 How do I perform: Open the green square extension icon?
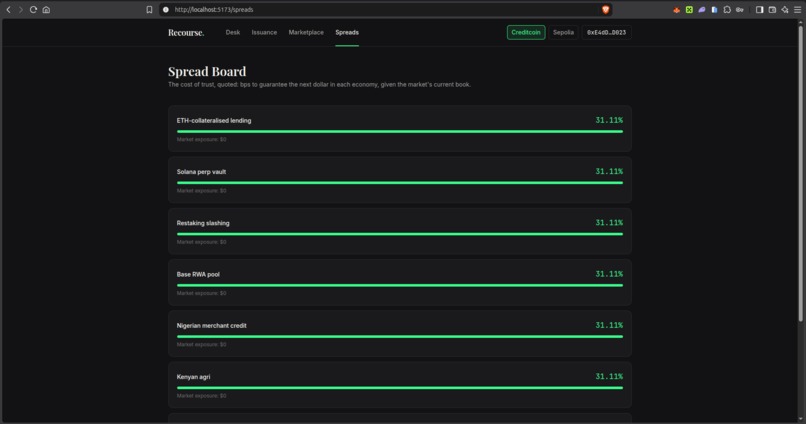coord(689,10)
